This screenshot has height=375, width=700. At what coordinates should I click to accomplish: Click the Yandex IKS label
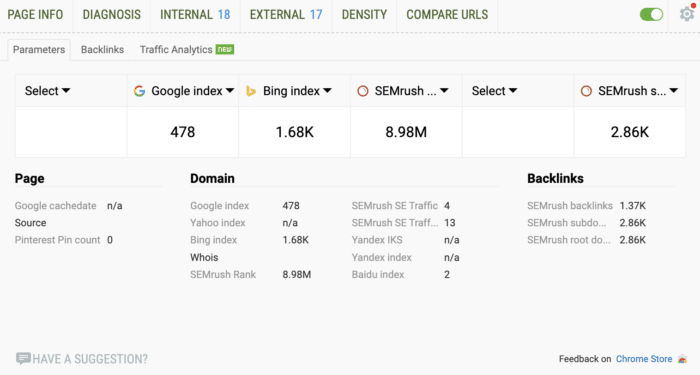tap(377, 240)
